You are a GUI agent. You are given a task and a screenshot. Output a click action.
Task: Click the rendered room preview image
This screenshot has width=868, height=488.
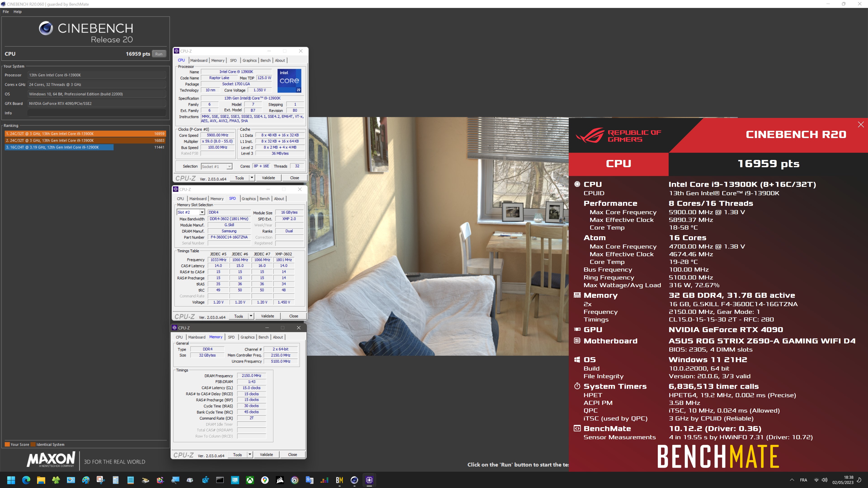438,236
